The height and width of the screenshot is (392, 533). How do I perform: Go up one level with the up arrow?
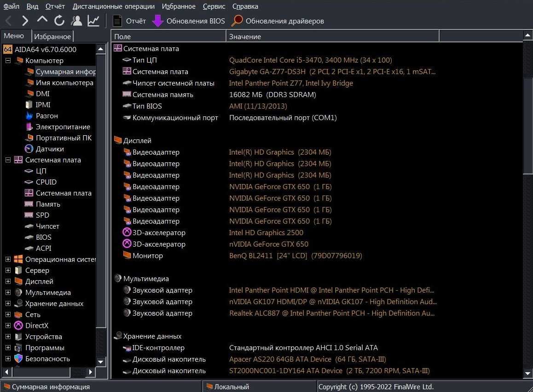[x=42, y=20]
